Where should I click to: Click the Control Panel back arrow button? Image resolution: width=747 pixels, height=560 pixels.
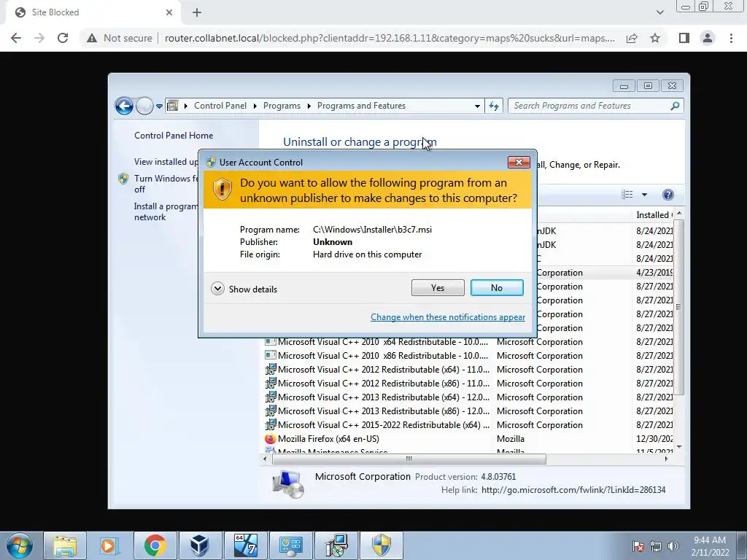click(x=124, y=106)
